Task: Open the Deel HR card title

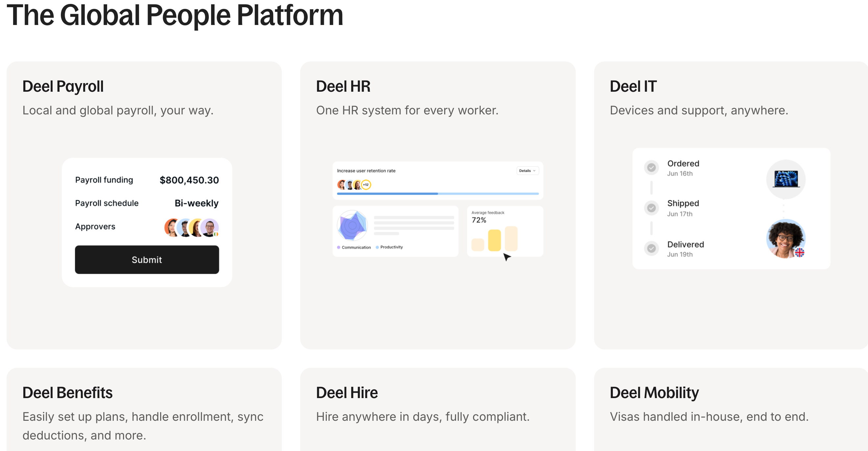Action: (x=343, y=86)
